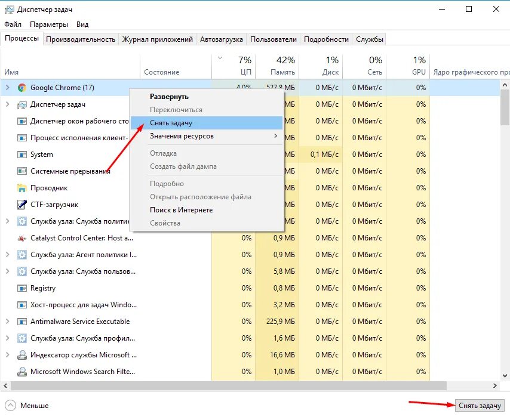Switch to the Пользователи tab
Viewport: 510px width, 420px height.
pos(274,39)
